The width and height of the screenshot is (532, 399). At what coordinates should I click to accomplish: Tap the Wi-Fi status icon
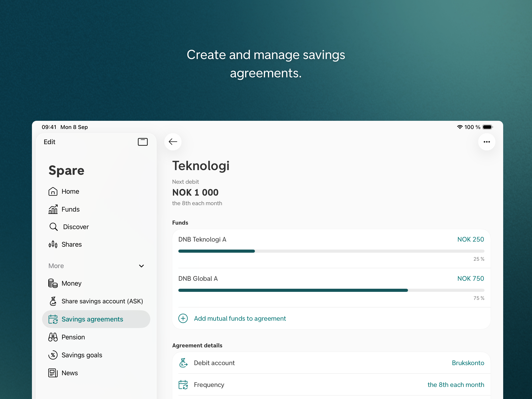460,127
